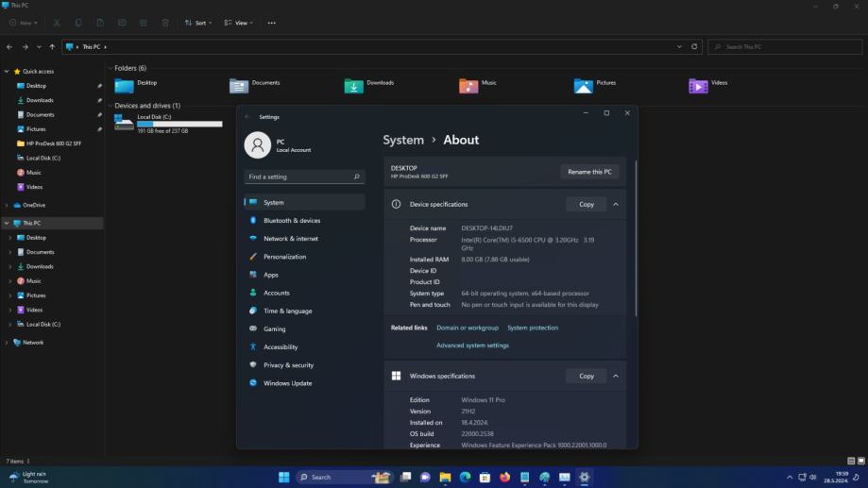This screenshot has width=868, height=488.
Task: Open the Sort dropdown in the toolbar
Action: click(x=198, y=23)
